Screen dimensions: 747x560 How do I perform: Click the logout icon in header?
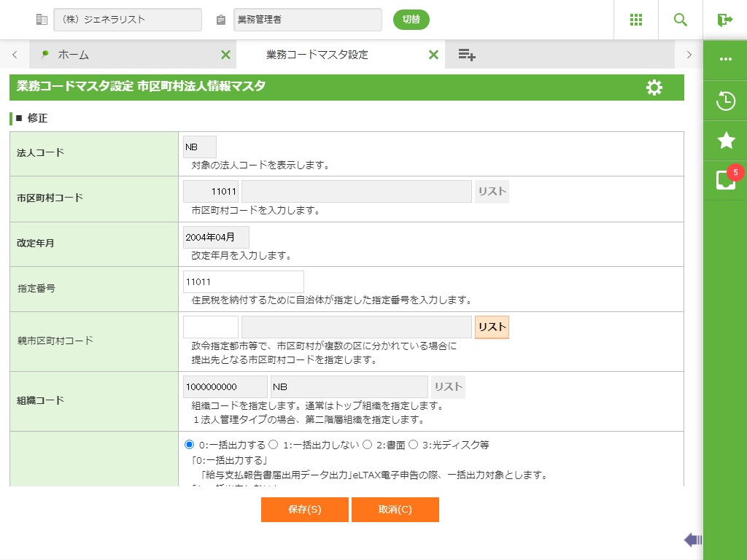pos(725,20)
